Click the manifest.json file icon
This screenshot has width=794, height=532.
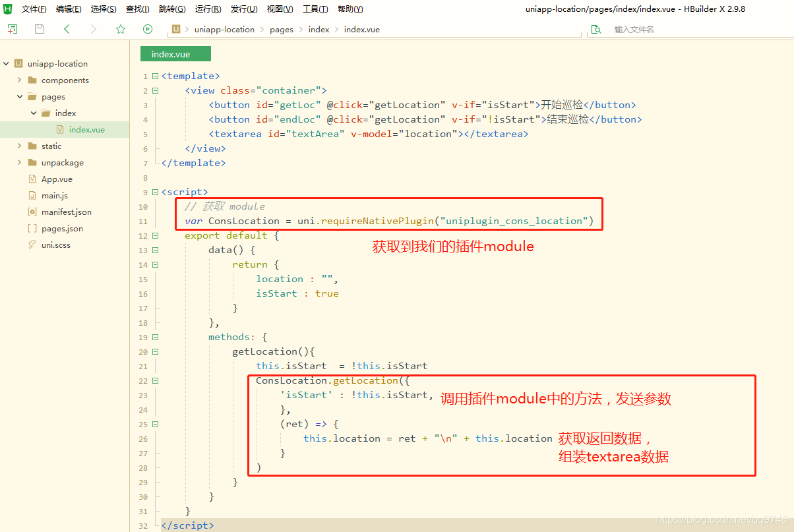pos(32,212)
